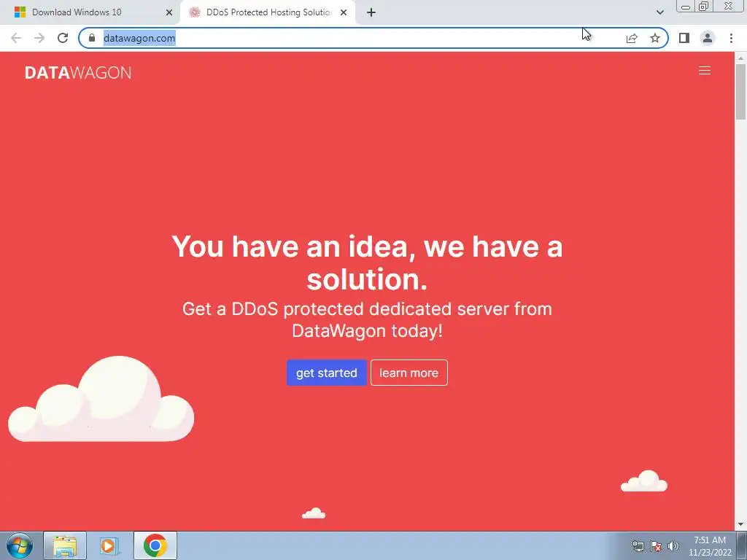Expand the tab search chevron

pos(659,12)
